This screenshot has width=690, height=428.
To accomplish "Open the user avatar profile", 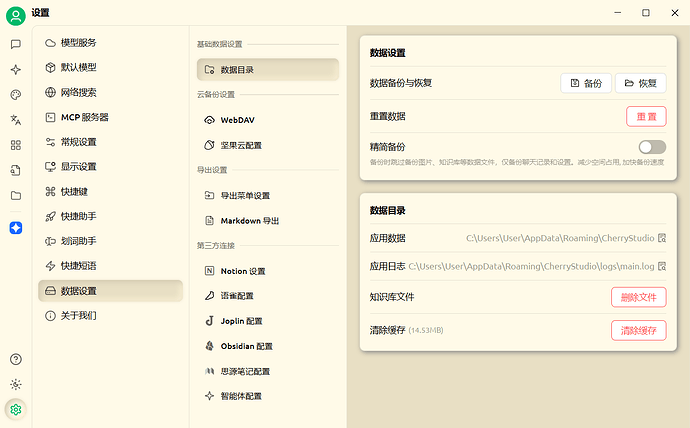I will (15, 16).
